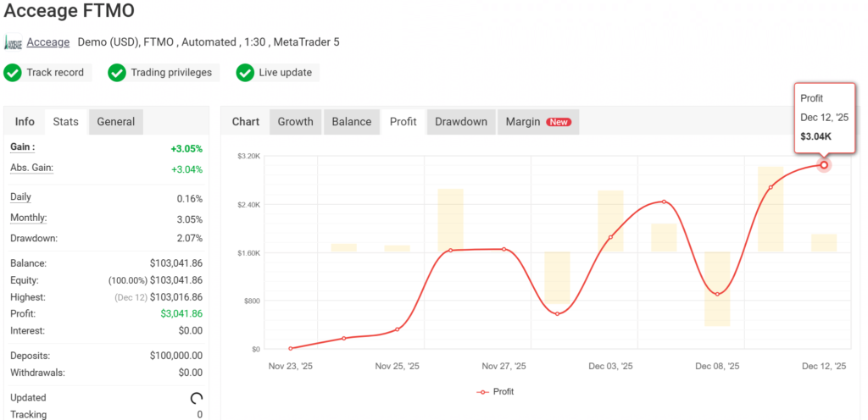The height and width of the screenshot is (420, 868).
Task: Click the Dec 12 profit data point
Action: pos(824,165)
